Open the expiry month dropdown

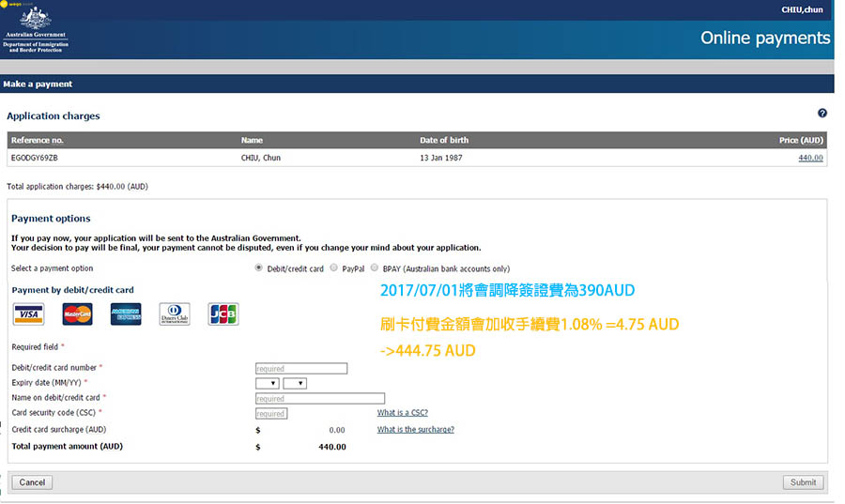pos(267,383)
